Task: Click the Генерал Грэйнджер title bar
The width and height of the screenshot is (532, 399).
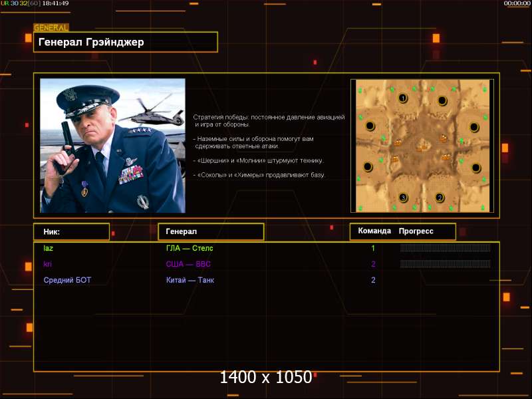Action: pyautogui.click(x=126, y=42)
